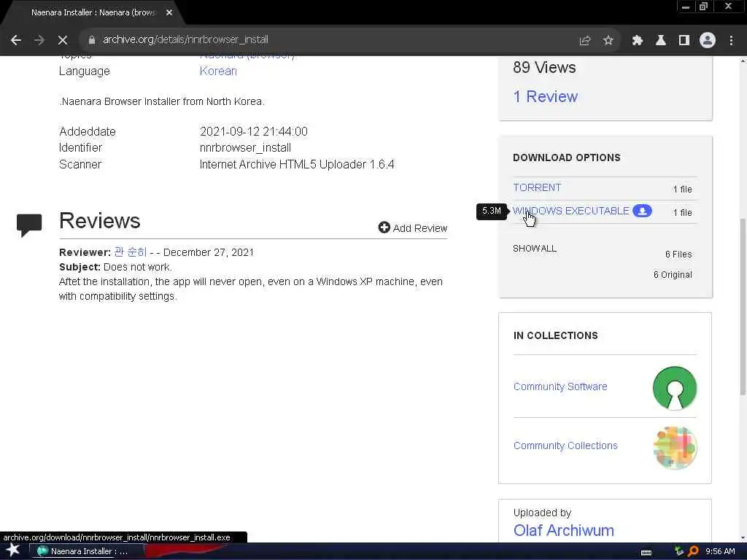Viewport: 747px width, 560px height.
Task: Click SHOW ALL files
Action: click(x=535, y=249)
